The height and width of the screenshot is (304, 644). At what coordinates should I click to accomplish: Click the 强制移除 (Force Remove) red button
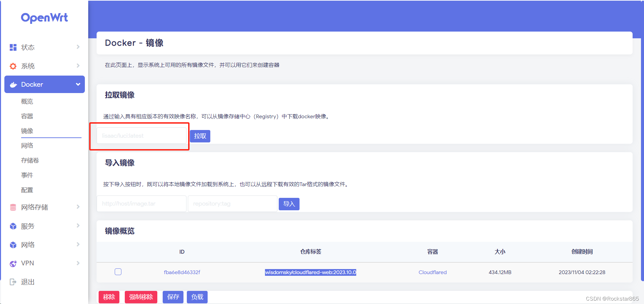(141, 297)
